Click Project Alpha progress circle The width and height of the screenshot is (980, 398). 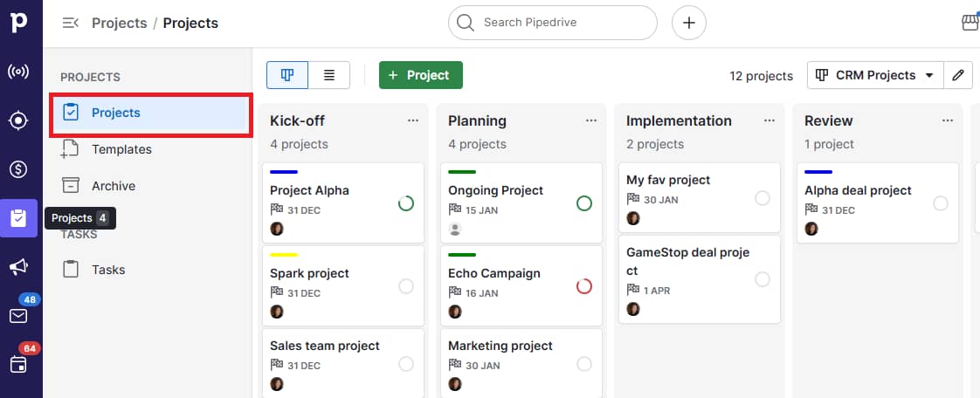(406, 203)
